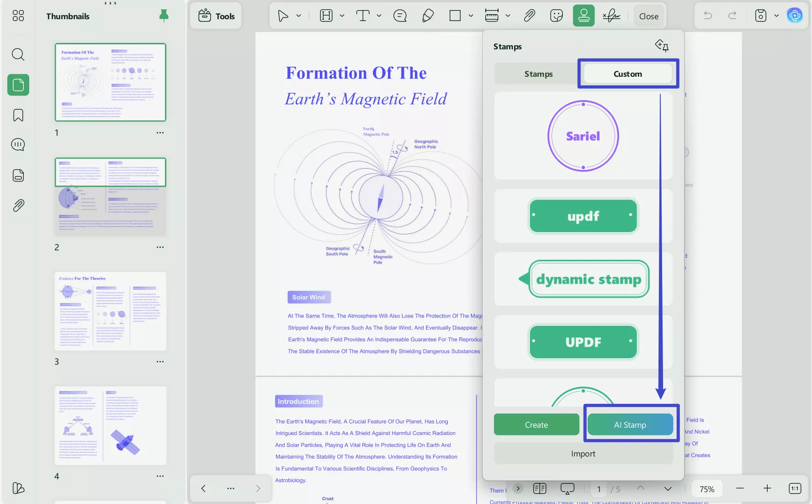Expand the measure tool dropdown
Viewport: 812px width, 504px height.
click(x=508, y=16)
